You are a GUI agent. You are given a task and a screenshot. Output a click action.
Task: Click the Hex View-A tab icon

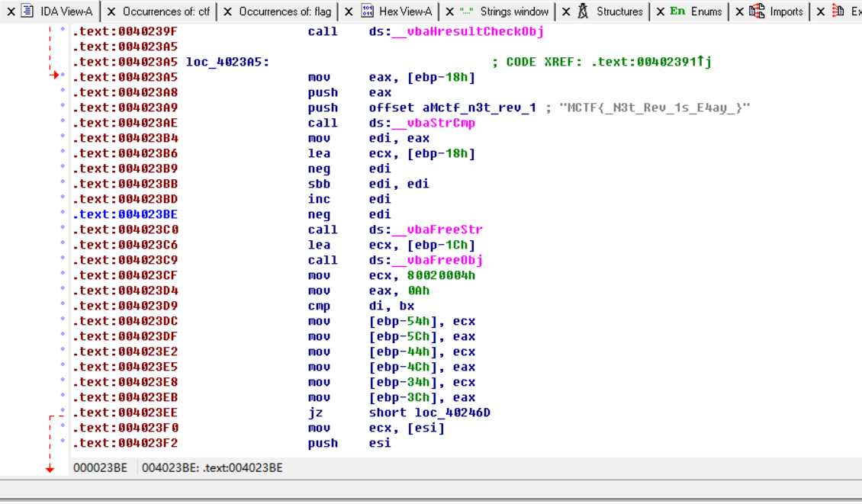pos(367,11)
